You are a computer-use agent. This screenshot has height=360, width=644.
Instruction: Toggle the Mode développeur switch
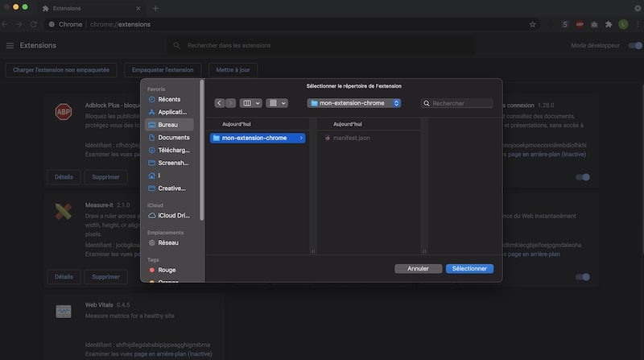(634, 46)
